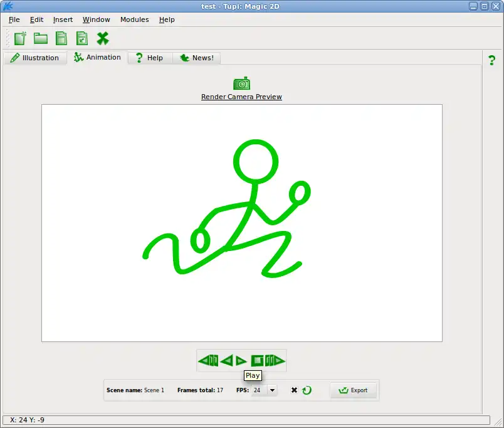Click the Render Camera Preview camera icon
504x428 pixels.
pyautogui.click(x=241, y=83)
